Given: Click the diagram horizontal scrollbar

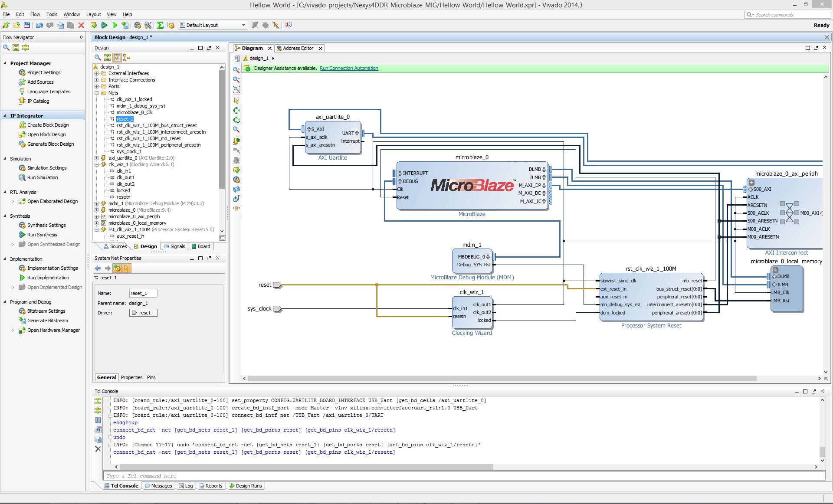Looking at the screenshot, I should (x=502, y=379).
